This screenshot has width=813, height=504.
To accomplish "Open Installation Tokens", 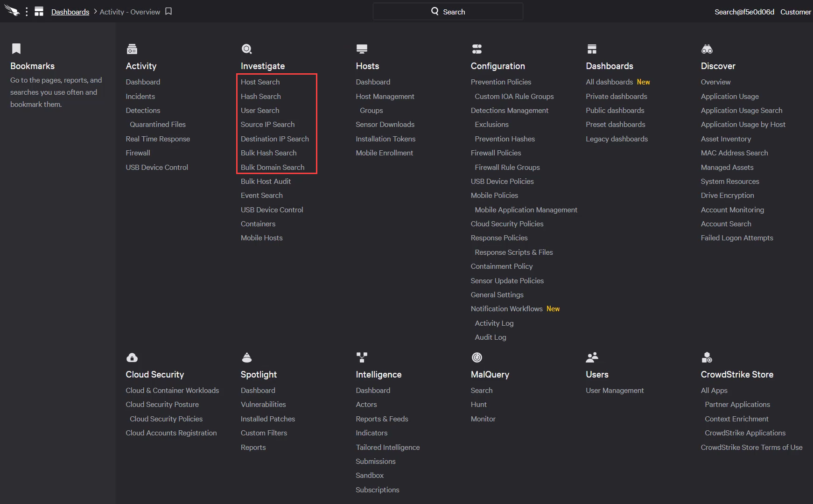I will (385, 139).
